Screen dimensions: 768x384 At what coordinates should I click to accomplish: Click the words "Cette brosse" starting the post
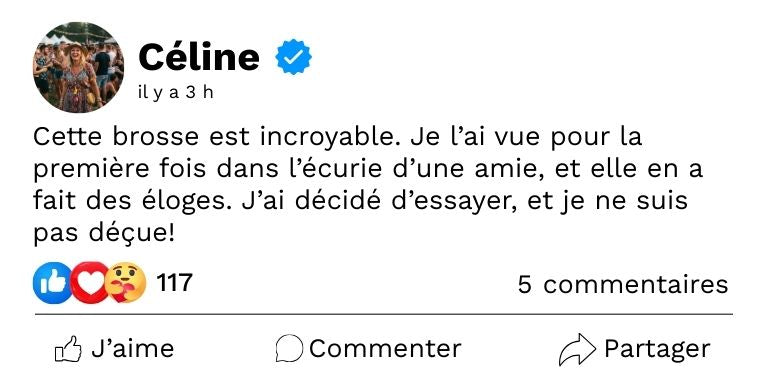coord(116,137)
